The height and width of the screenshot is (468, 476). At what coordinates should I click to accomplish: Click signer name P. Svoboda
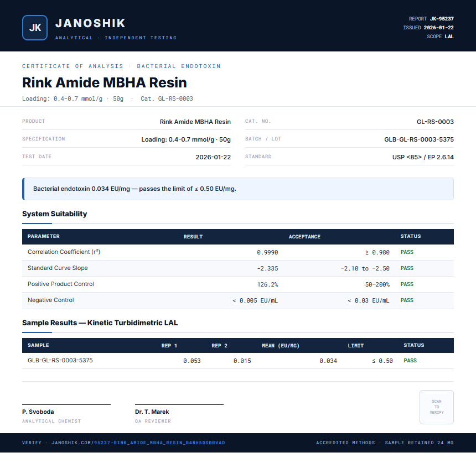coord(38,412)
